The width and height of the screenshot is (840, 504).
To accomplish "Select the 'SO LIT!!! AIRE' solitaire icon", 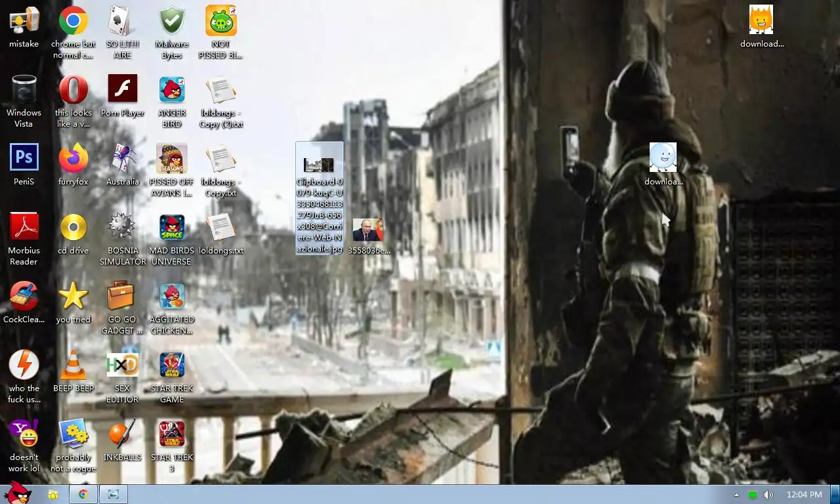I will 123,33.
